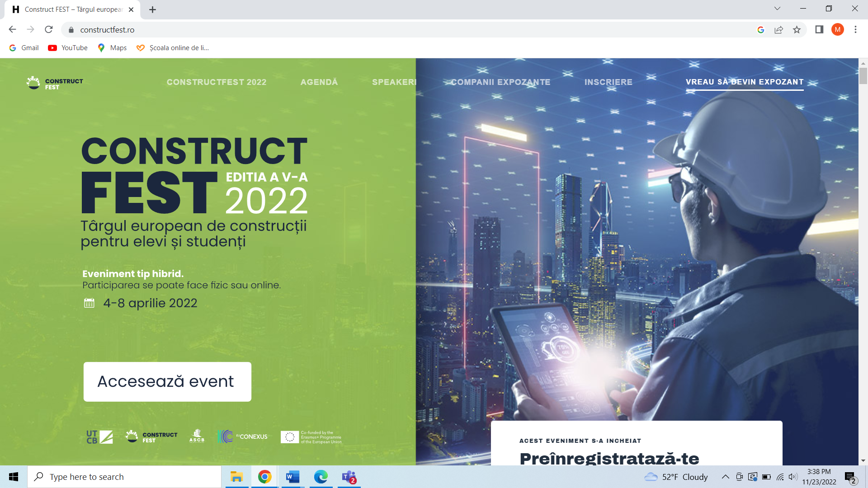Image resolution: width=868 pixels, height=488 pixels.
Task: Open SPEAKERI menu item
Action: [394, 82]
